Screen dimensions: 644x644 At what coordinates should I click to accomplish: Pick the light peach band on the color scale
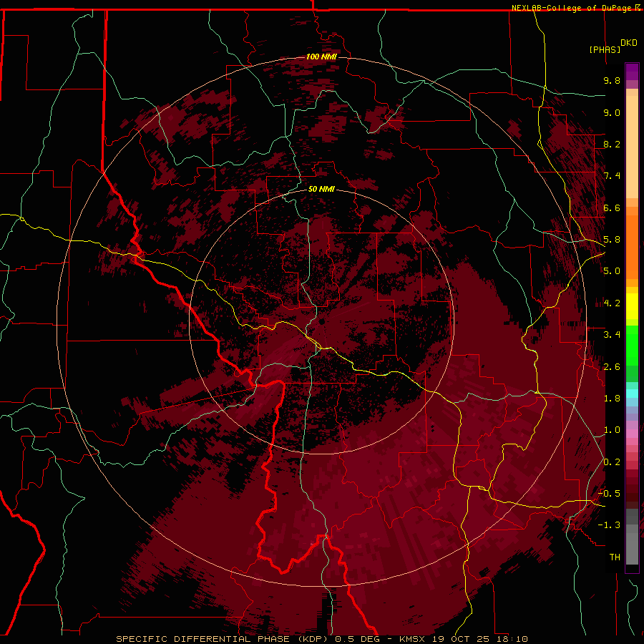coord(632,148)
